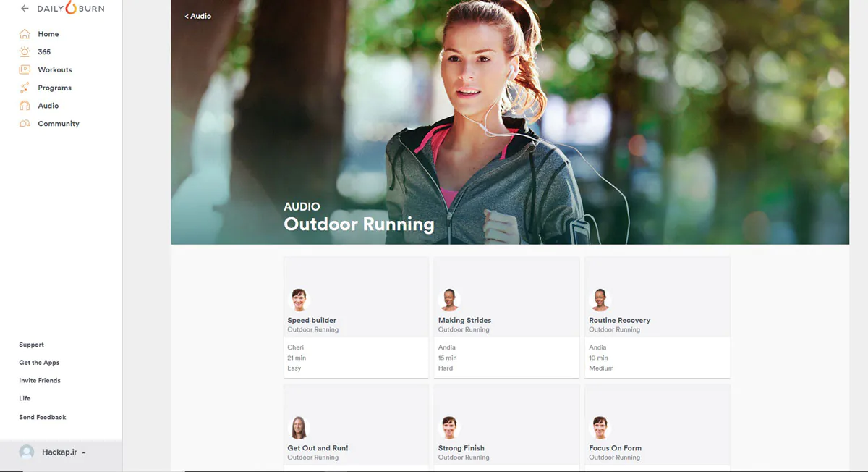The width and height of the screenshot is (868, 472).
Task: Expand the Hackap.ir account dropdown arrow
Action: pos(84,452)
